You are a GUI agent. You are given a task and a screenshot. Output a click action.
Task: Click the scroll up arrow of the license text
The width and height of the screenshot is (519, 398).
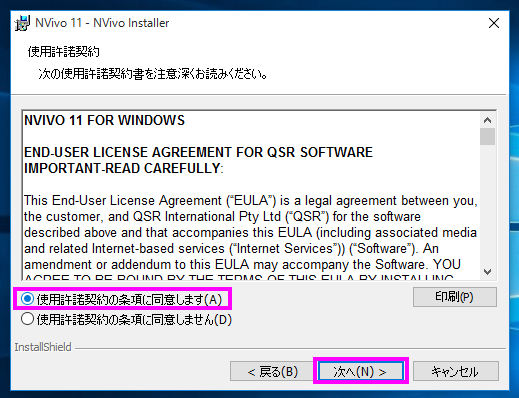[487, 120]
